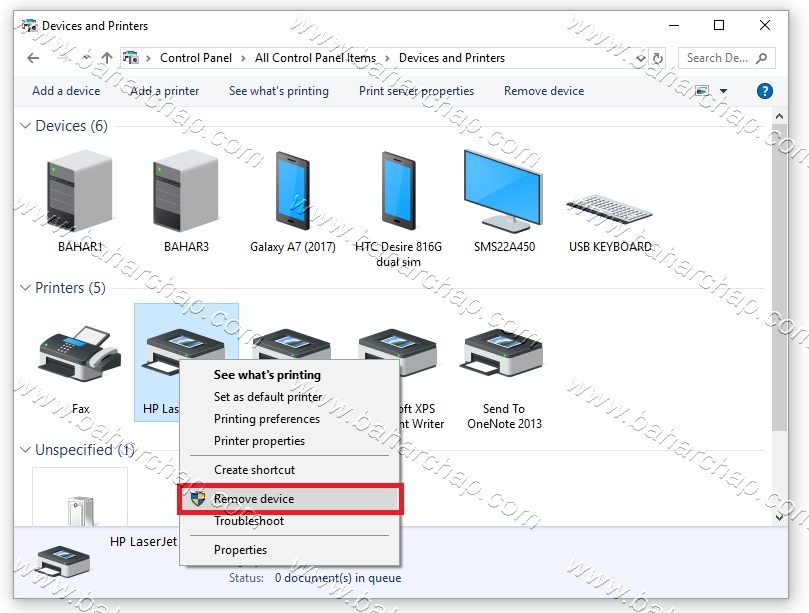This screenshot has height=613, width=809.
Task: Select the SMS22A450 monitor icon
Action: [x=504, y=191]
